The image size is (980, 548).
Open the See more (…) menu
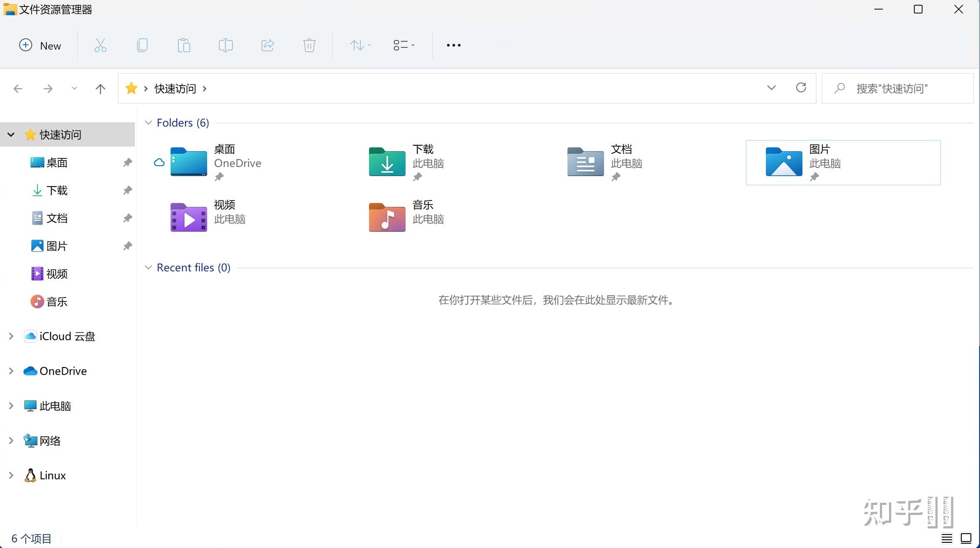[x=453, y=45]
